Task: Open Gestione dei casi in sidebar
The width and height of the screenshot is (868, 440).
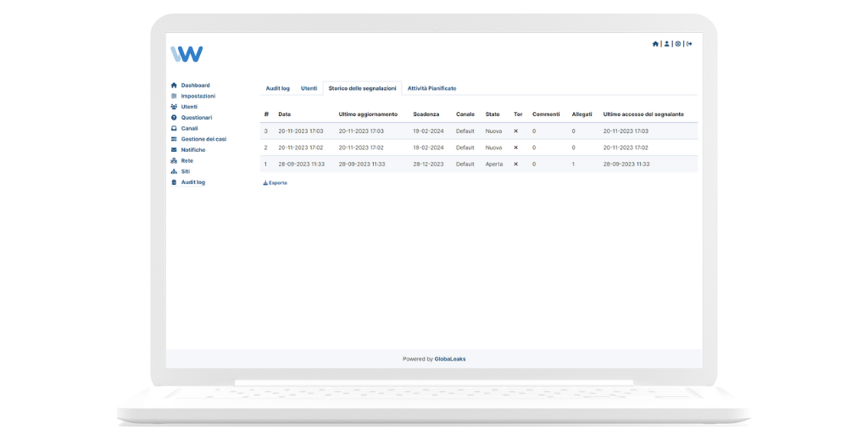Action: [203, 139]
